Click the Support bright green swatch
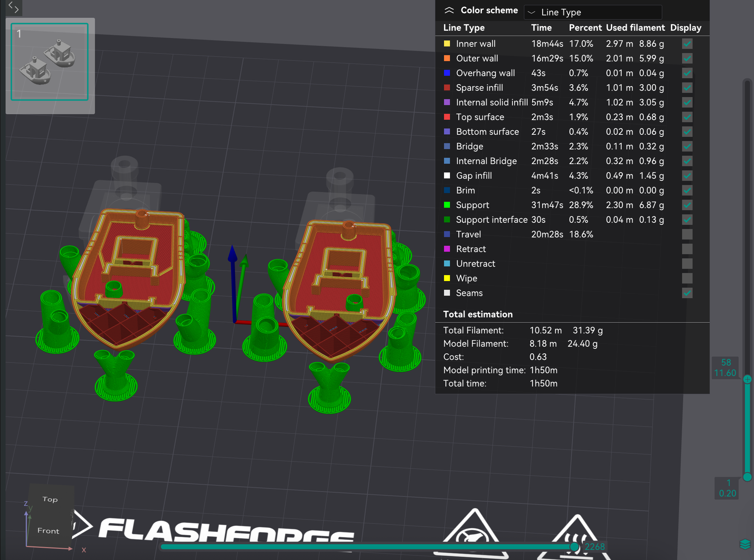The width and height of the screenshot is (754, 560). [x=447, y=205]
